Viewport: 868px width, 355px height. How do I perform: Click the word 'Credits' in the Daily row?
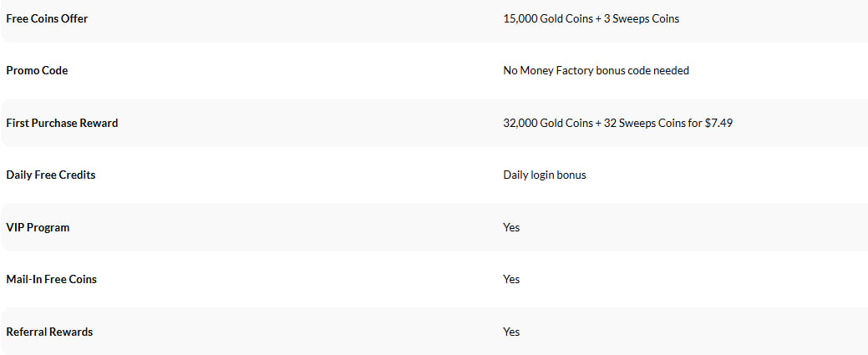pos(77,175)
